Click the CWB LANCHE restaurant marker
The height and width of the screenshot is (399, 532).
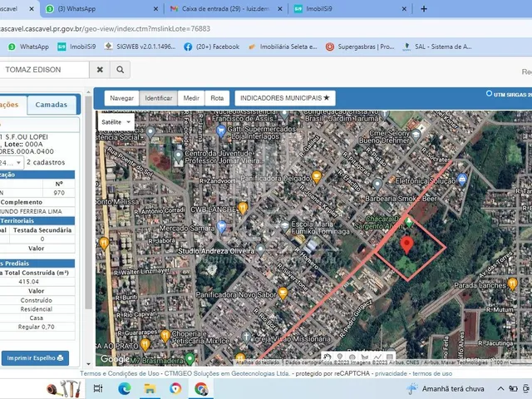coord(243,207)
